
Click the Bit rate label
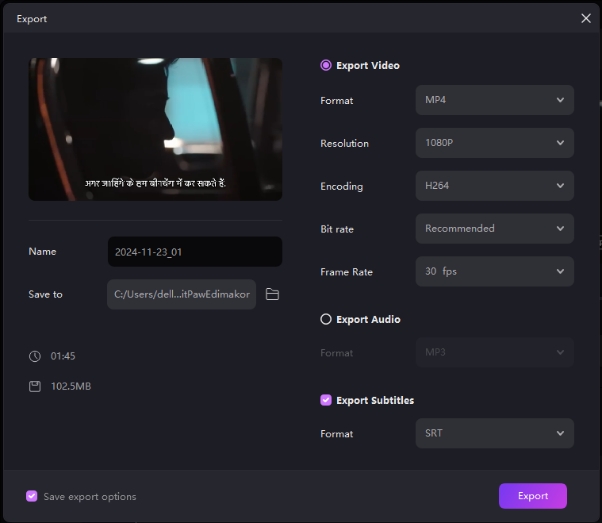[337, 229]
